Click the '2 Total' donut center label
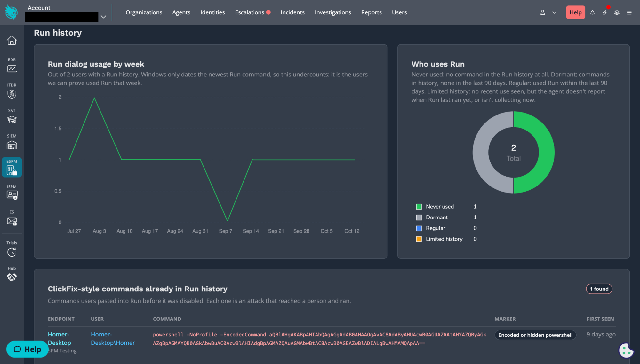Image resolution: width=640 pixels, height=364 pixels. click(513, 153)
